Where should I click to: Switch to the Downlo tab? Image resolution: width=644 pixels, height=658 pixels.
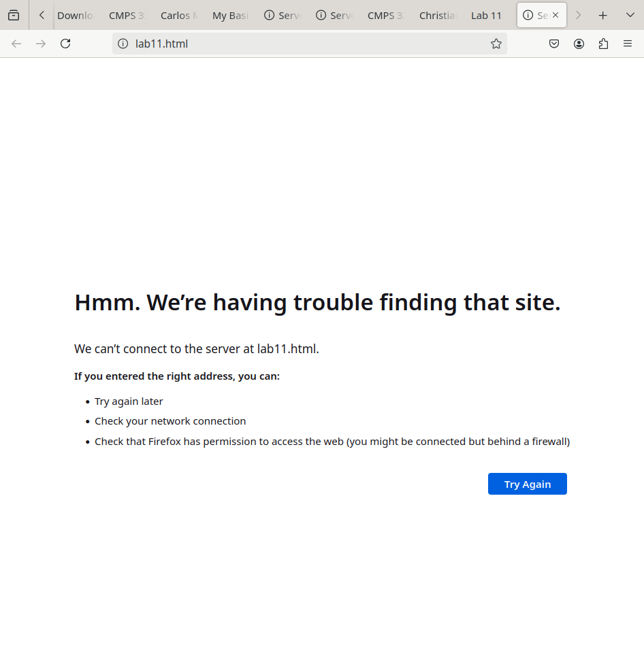tap(76, 16)
